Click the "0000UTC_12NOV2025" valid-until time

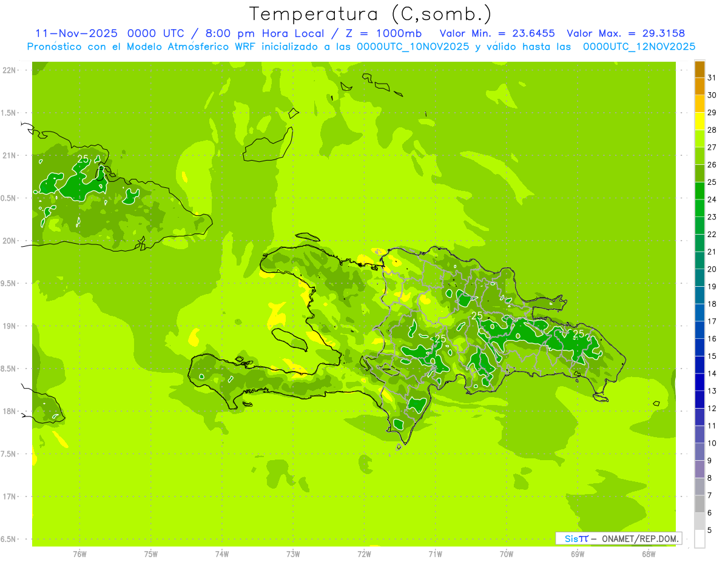639,47
